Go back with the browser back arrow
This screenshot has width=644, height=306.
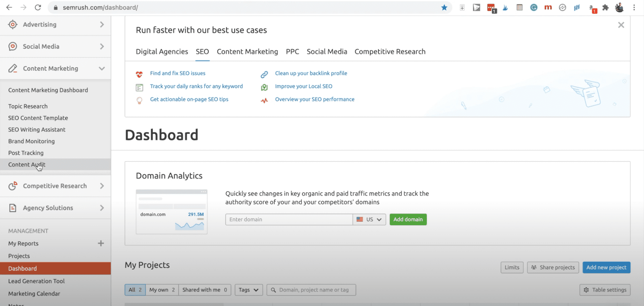9,7
